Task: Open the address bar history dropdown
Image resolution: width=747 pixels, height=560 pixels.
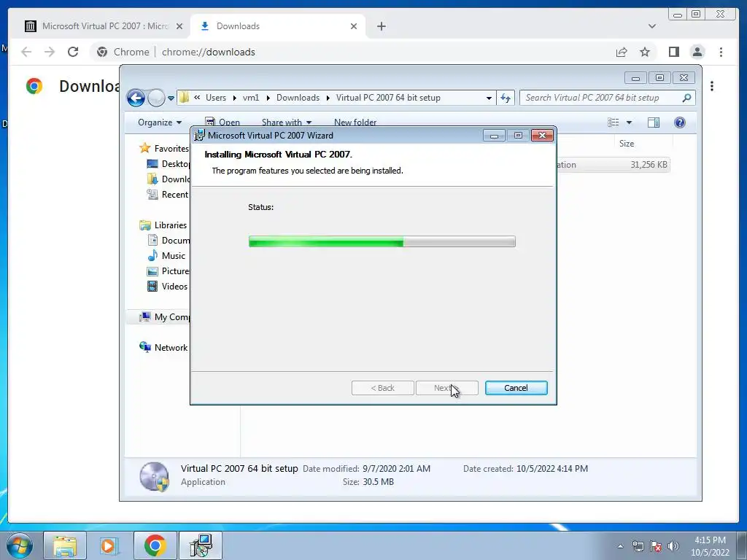Action: [489, 98]
